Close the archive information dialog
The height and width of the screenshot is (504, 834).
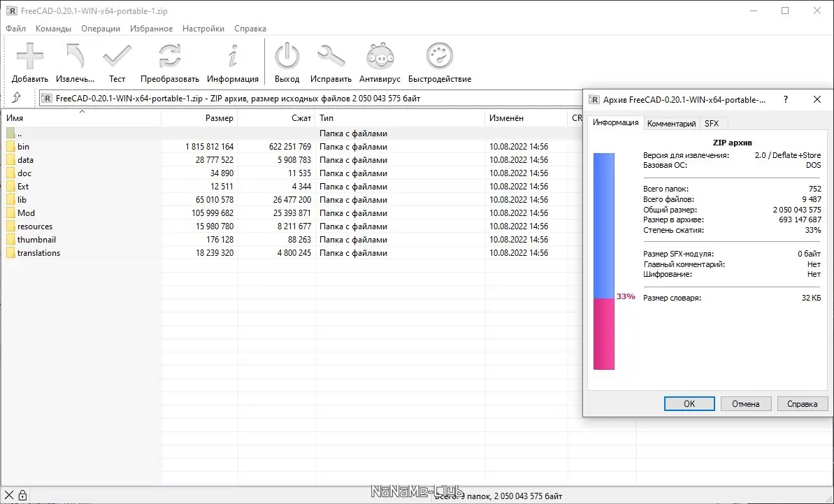click(x=817, y=99)
